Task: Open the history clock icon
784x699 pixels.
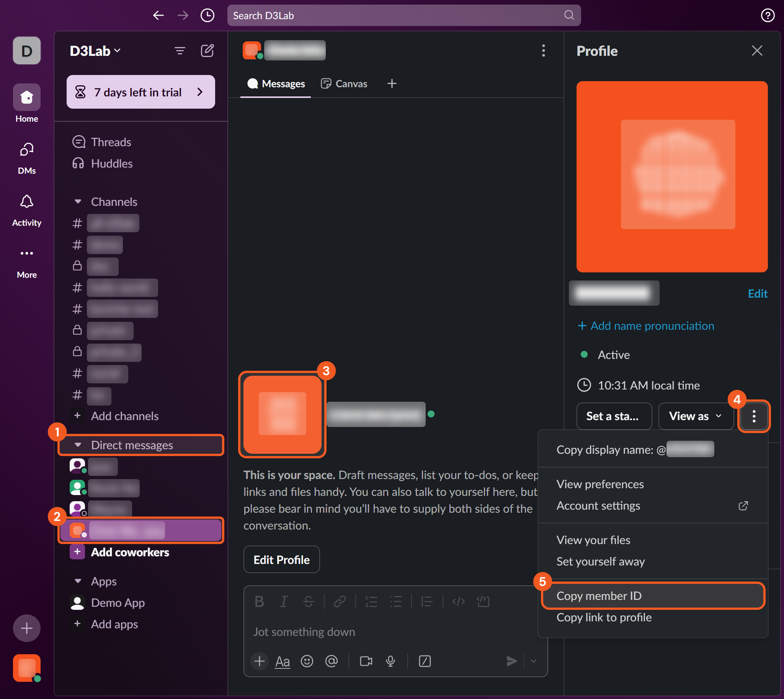Action: 207,15
